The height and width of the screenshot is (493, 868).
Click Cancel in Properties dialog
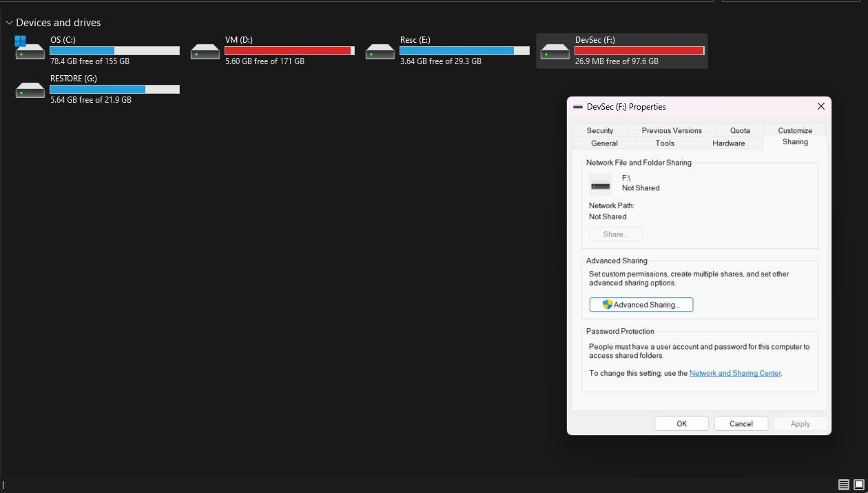pyautogui.click(x=741, y=424)
